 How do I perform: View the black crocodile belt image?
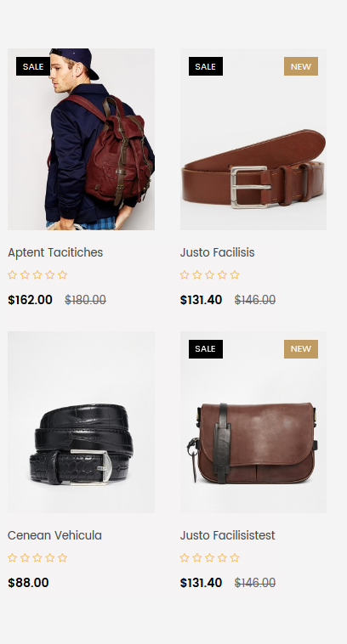coord(81,422)
